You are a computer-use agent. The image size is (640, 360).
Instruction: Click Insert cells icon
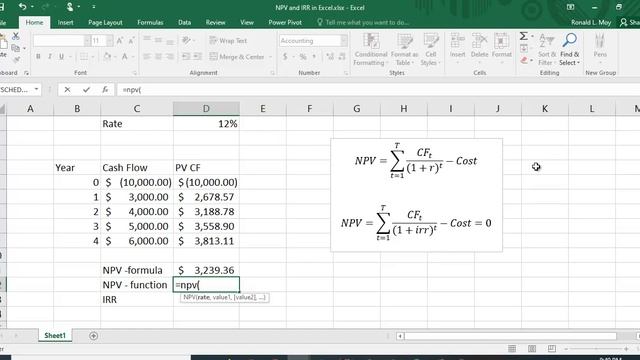(x=458, y=42)
